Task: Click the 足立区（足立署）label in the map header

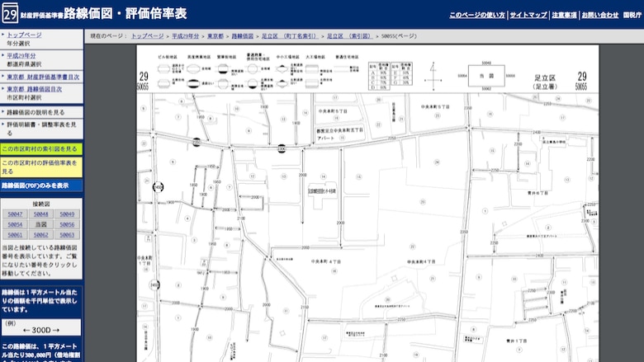Action: (545, 82)
